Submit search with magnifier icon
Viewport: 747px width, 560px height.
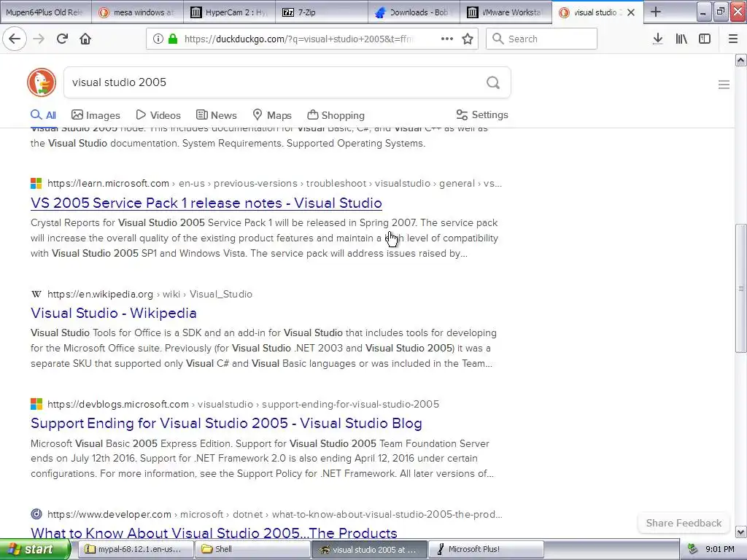(x=493, y=83)
